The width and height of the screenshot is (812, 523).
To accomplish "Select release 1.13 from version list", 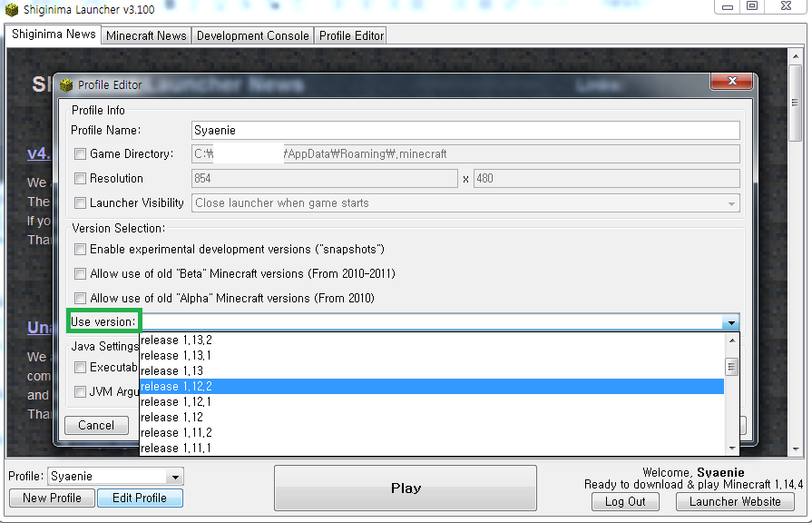I will [431, 371].
